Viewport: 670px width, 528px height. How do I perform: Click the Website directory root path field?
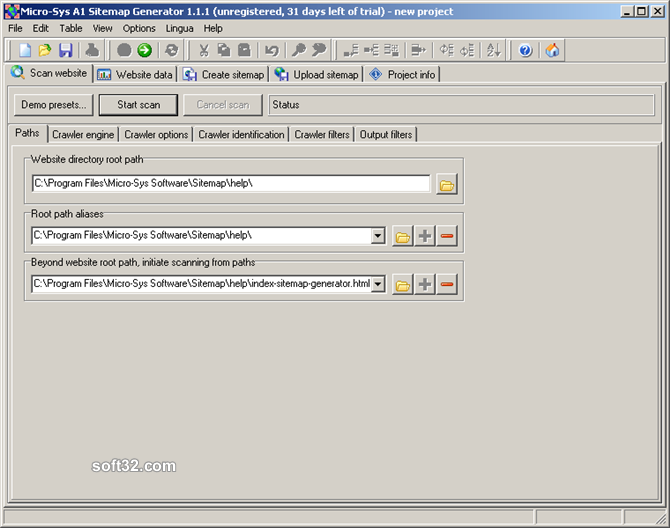[x=231, y=184]
